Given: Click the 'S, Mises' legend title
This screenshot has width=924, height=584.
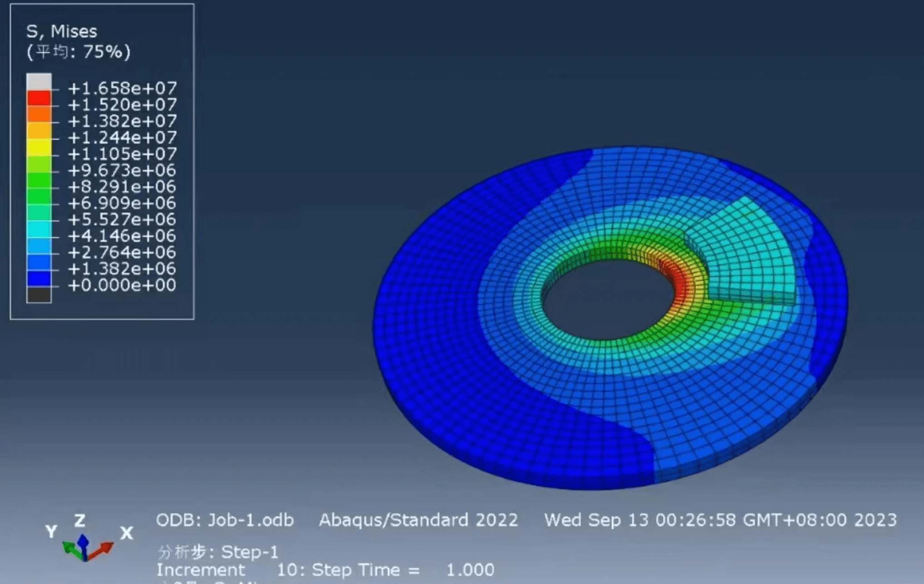Looking at the screenshot, I should point(61,31).
